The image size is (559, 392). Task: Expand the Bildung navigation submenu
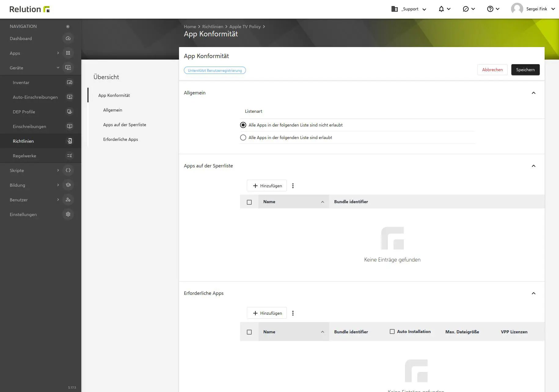tap(58, 185)
